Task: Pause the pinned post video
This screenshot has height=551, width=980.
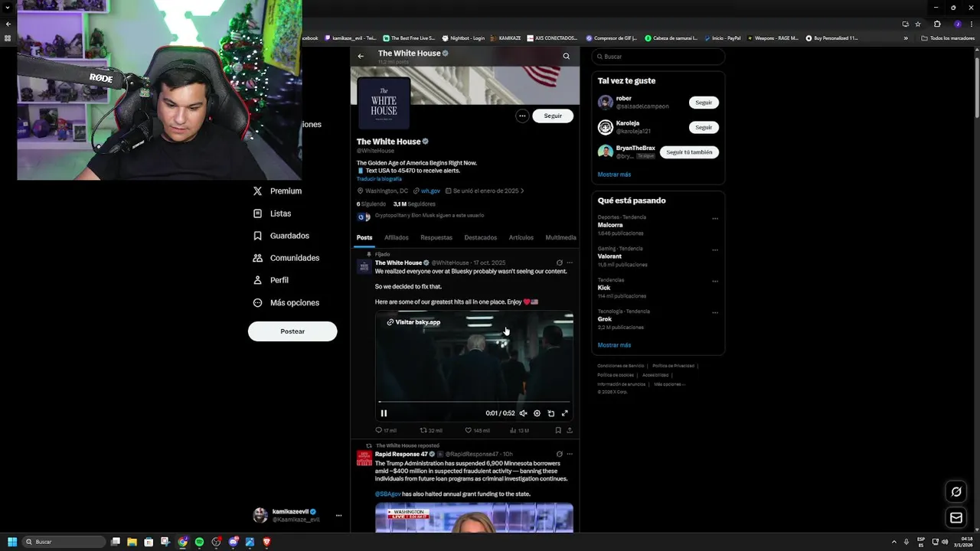Action: pos(384,413)
